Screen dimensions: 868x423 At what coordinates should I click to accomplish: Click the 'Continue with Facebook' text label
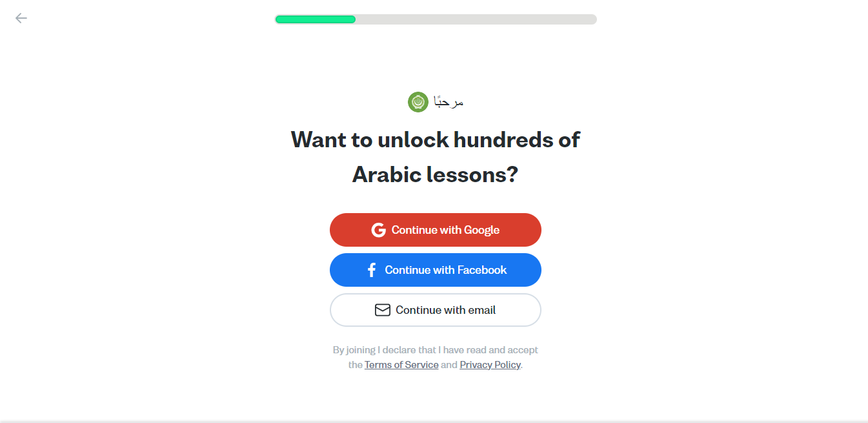coord(446,270)
